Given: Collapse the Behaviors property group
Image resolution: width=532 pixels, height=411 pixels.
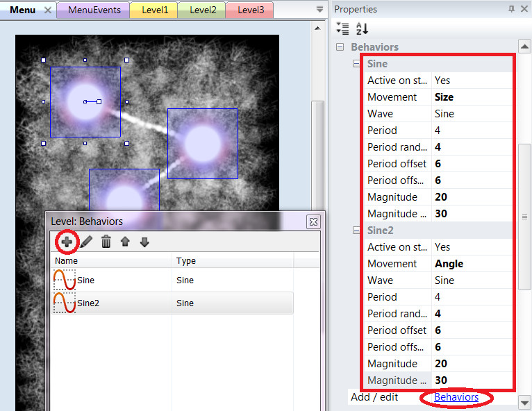Looking at the screenshot, I should tap(340, 47).
